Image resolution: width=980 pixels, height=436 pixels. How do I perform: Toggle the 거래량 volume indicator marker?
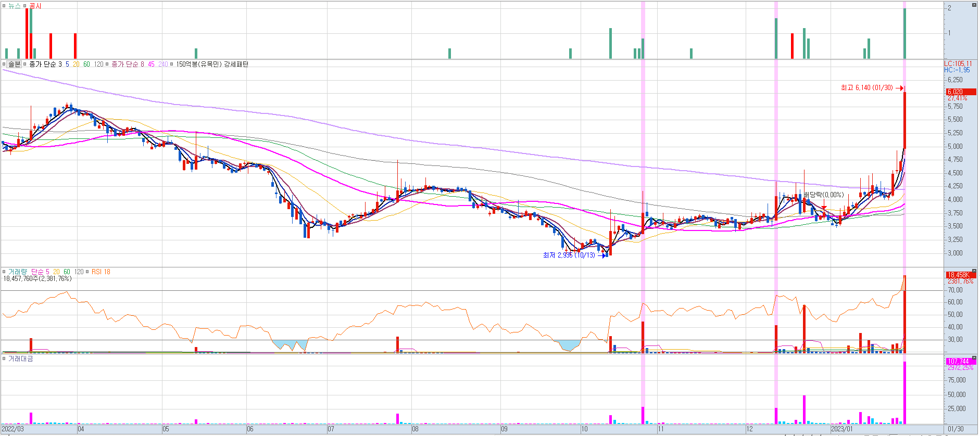click(x=4, y=272)
